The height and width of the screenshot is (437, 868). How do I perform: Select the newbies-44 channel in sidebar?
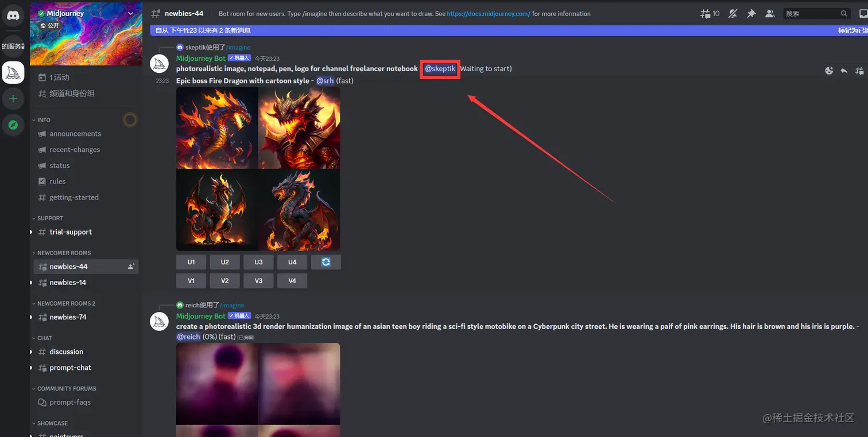click(86, 267)
